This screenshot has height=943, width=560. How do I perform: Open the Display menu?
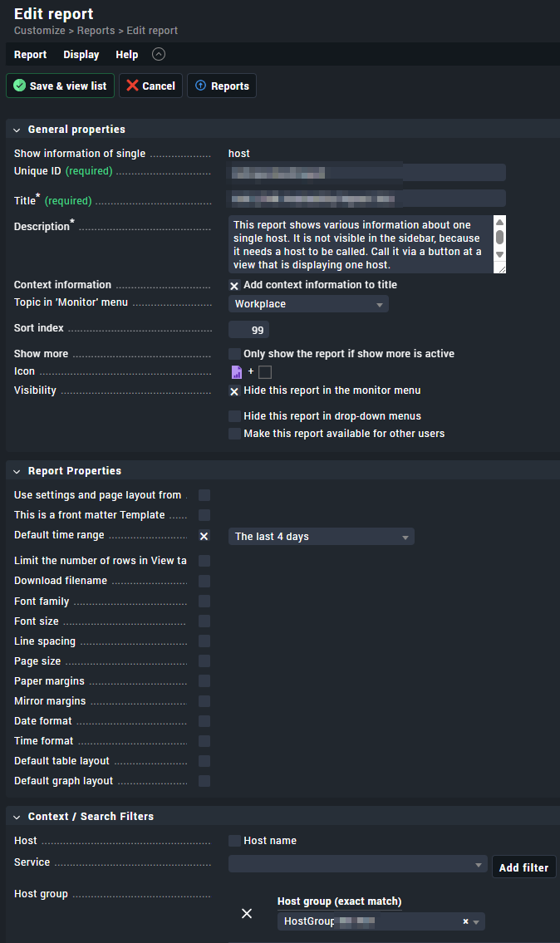coord(81,55)
